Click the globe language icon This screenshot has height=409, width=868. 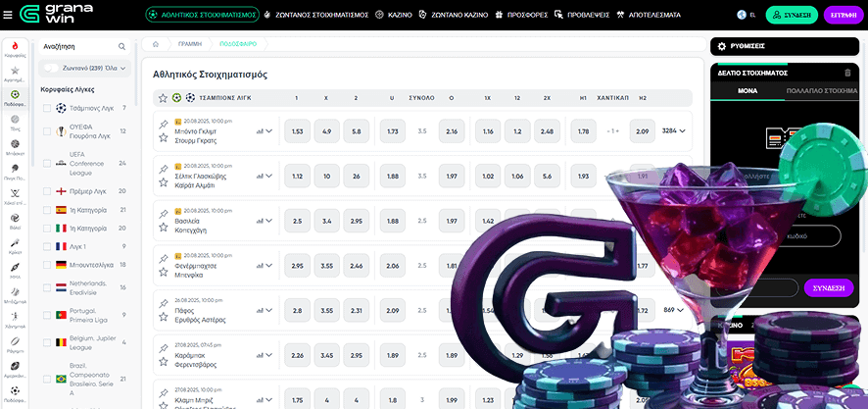[x=742, y=15]
